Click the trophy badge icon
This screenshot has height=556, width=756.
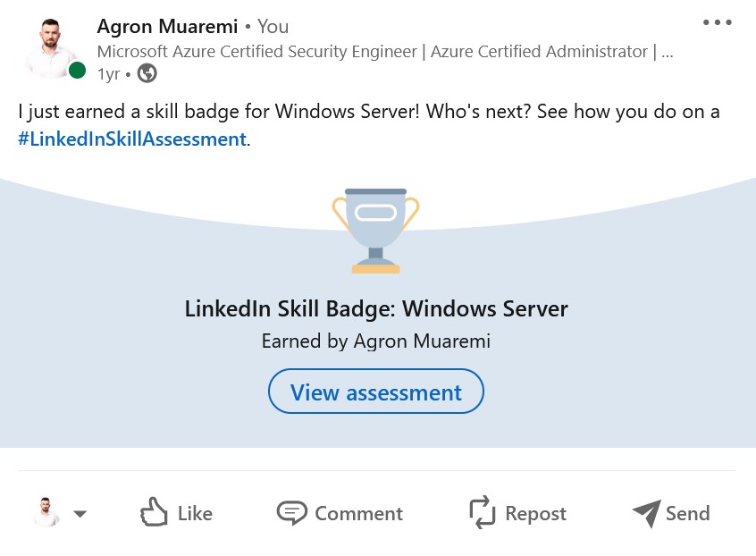click(x=375, y=230)
